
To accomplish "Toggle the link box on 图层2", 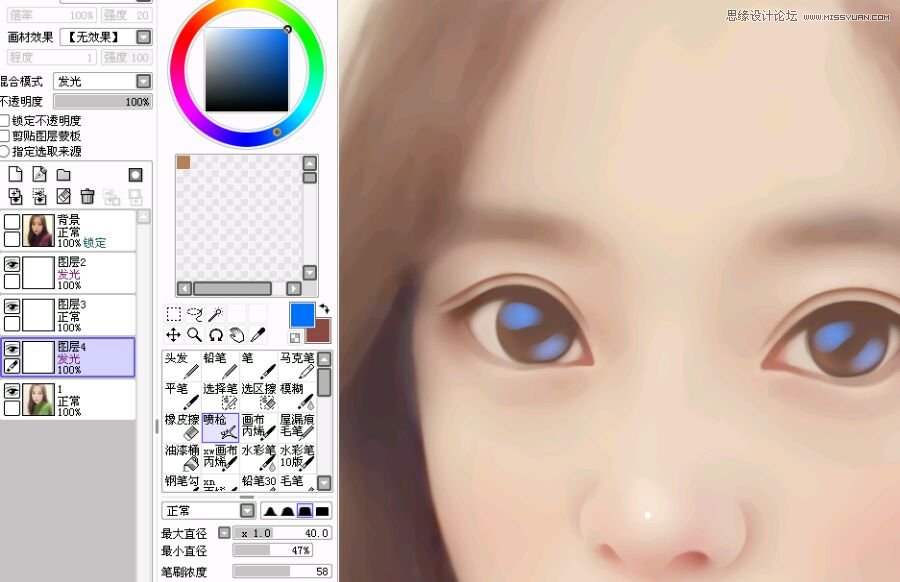I will click(x=12, y=281).
